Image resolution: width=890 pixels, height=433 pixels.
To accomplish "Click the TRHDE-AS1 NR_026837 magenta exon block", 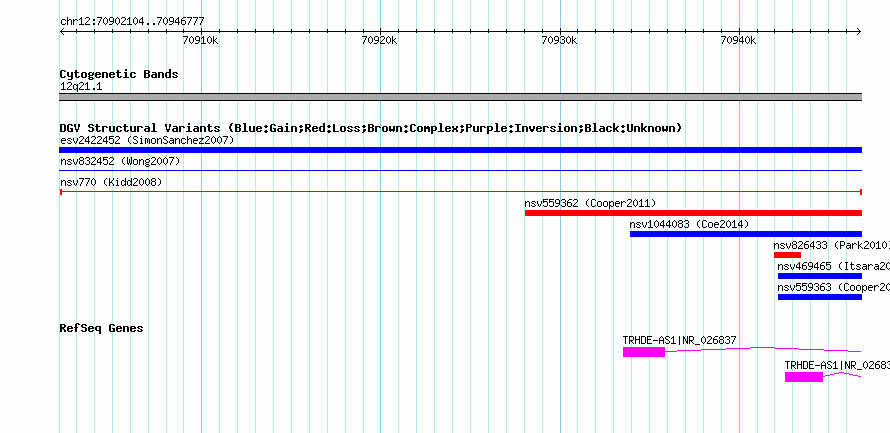I will pos(644,352).
